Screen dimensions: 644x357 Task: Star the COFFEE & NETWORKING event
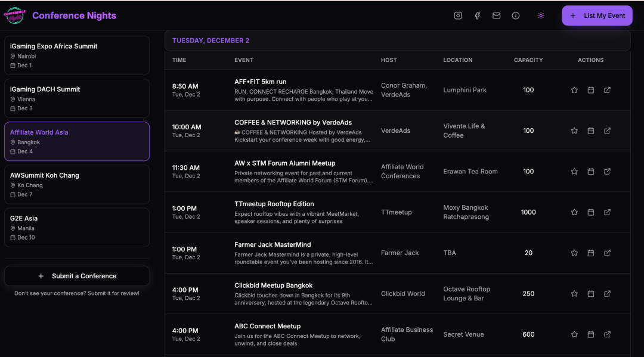coord(574,131)
